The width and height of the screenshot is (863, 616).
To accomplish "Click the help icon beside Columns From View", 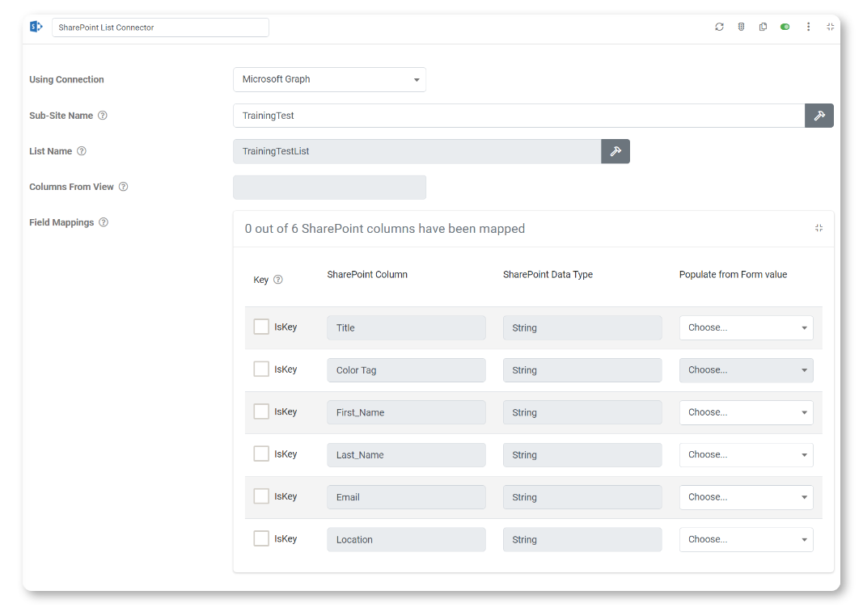I will [123, 187].
